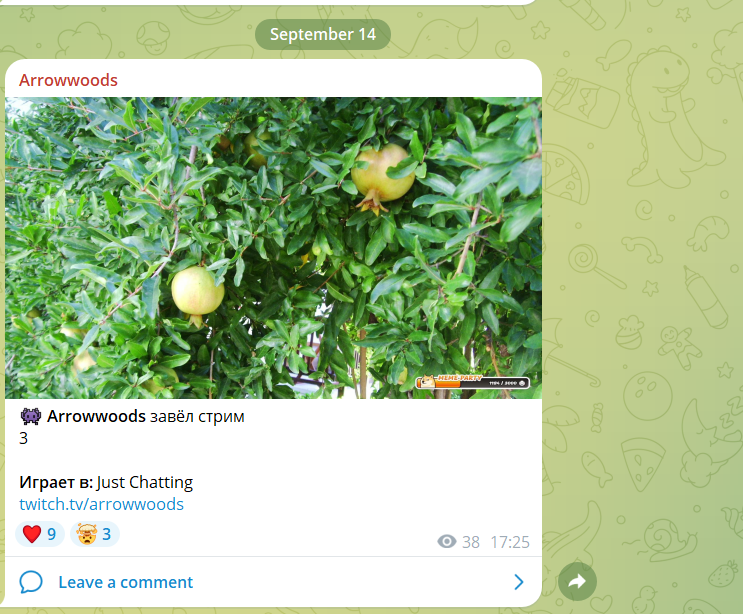Click the 17:25 message timestamp

point(510,542)
